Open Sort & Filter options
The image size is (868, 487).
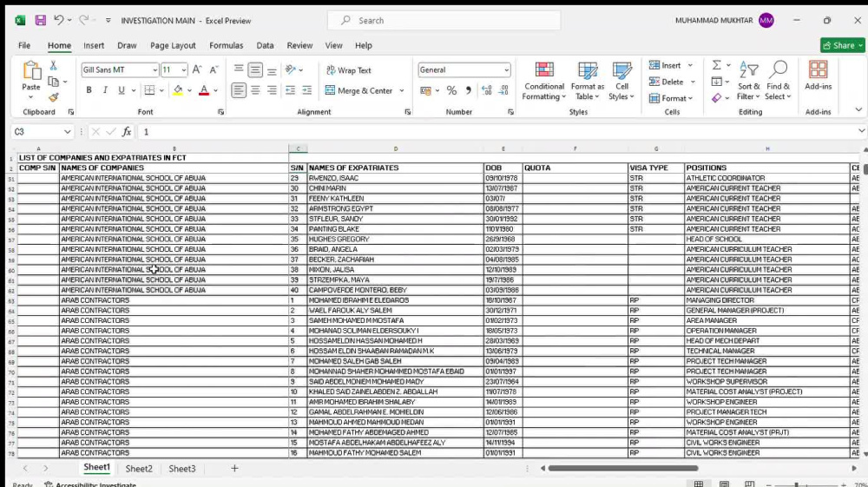pos(748,82)
